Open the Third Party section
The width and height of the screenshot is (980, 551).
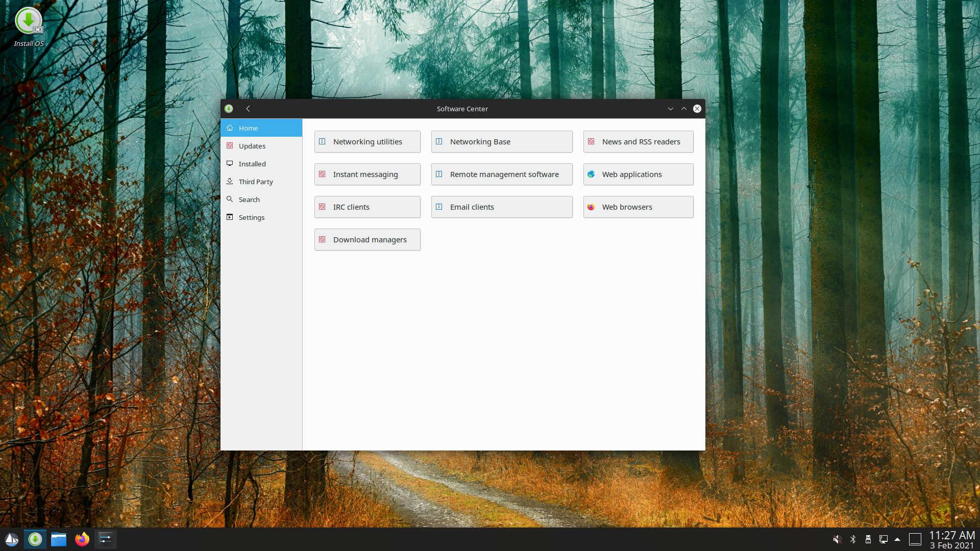261,182
